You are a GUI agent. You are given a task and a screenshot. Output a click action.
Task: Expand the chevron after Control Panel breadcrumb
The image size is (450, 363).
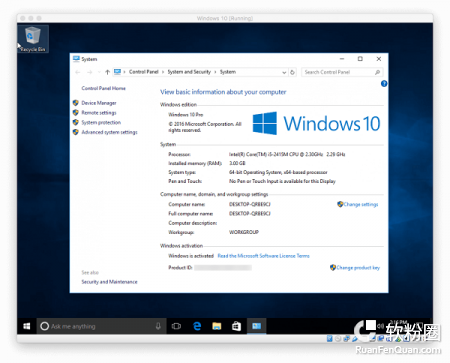tap(163, 72)
